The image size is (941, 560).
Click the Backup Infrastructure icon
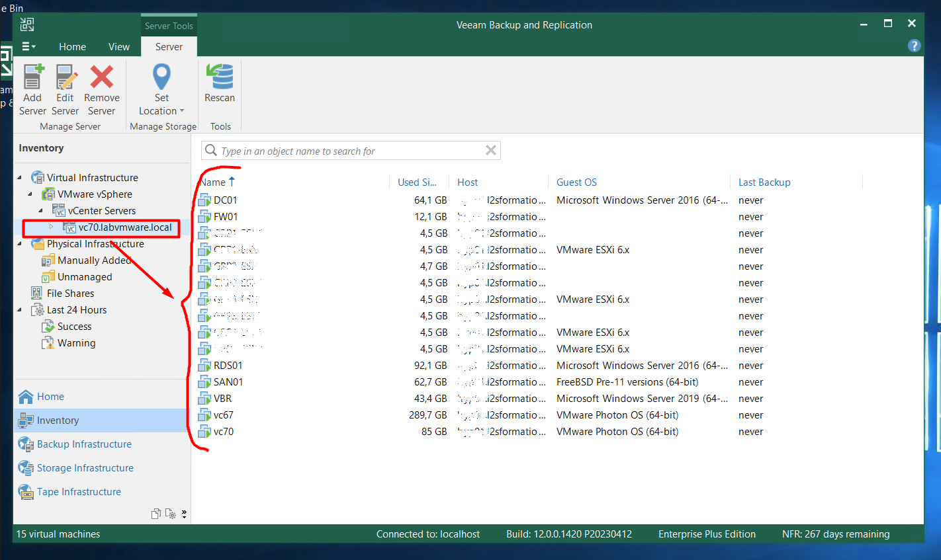pyautogui.click(x=26, y=444)
